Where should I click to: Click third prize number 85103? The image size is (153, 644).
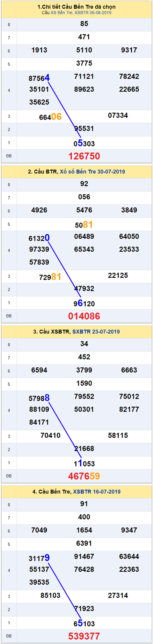click(50, 595)
